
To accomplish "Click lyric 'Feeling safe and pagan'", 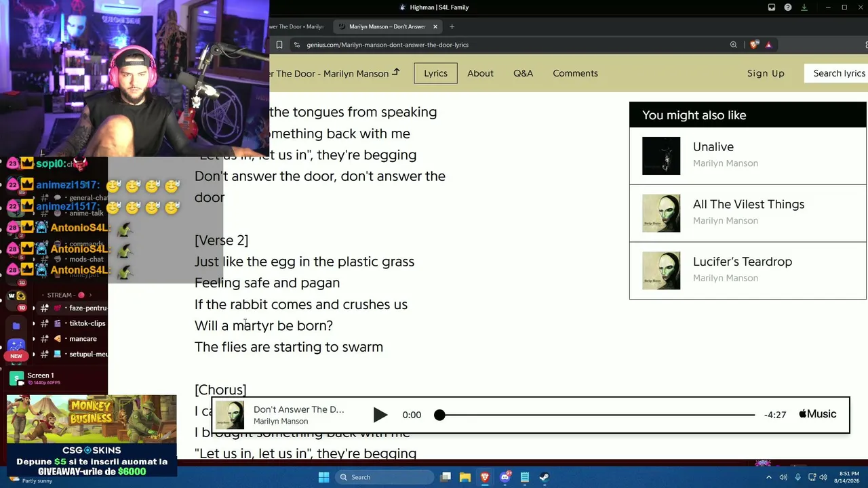I will point(267,283).
